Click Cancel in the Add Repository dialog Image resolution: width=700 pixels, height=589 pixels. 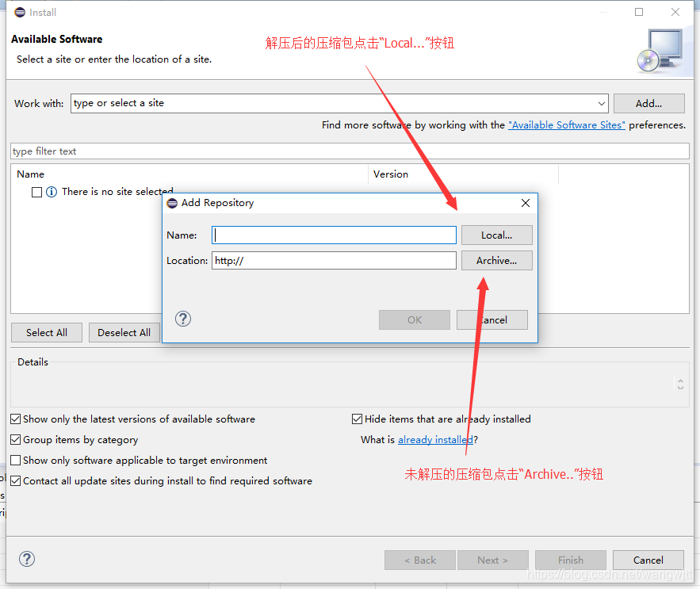point(492,319)
